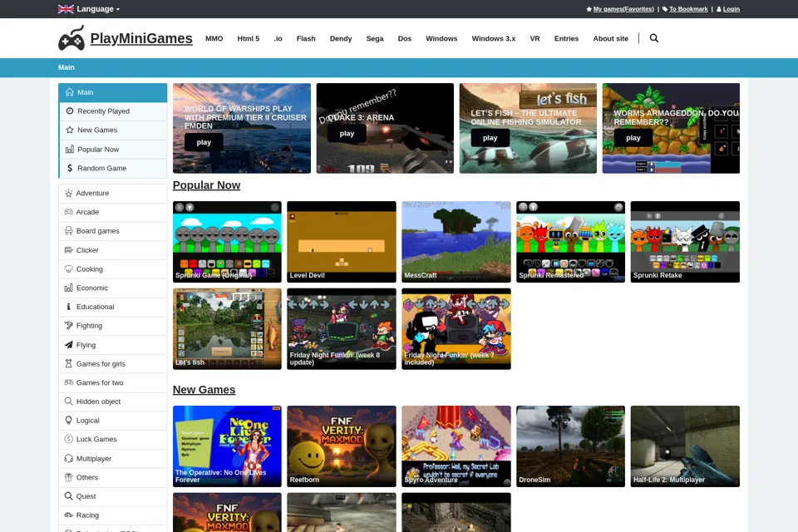Click the Flying paper plane icon
The height and width of the screenshot is (532, 798).
click(x=69, y=345)
